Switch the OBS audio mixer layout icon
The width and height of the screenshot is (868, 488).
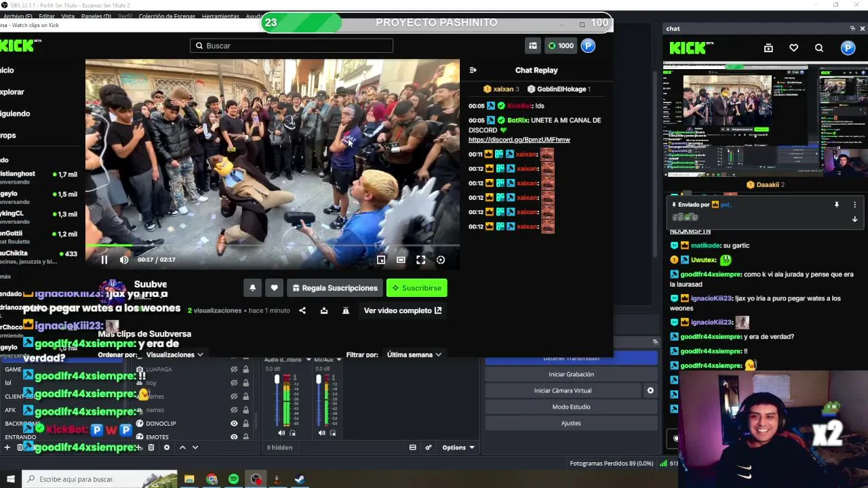tap(412, 447)
